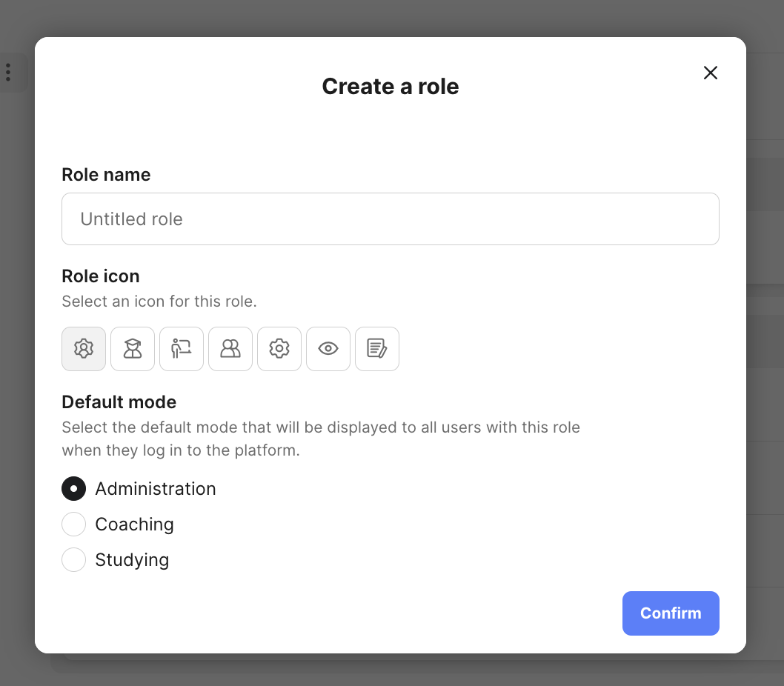
Task: Open the three-dot menu behind the dialog
Action: [x=8, y=73]
